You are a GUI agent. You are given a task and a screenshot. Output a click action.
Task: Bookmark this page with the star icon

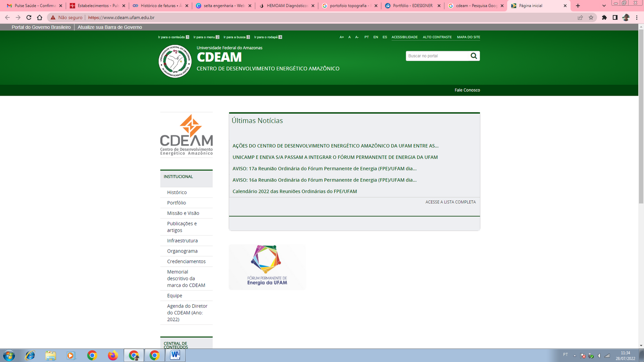coord(591,18)
